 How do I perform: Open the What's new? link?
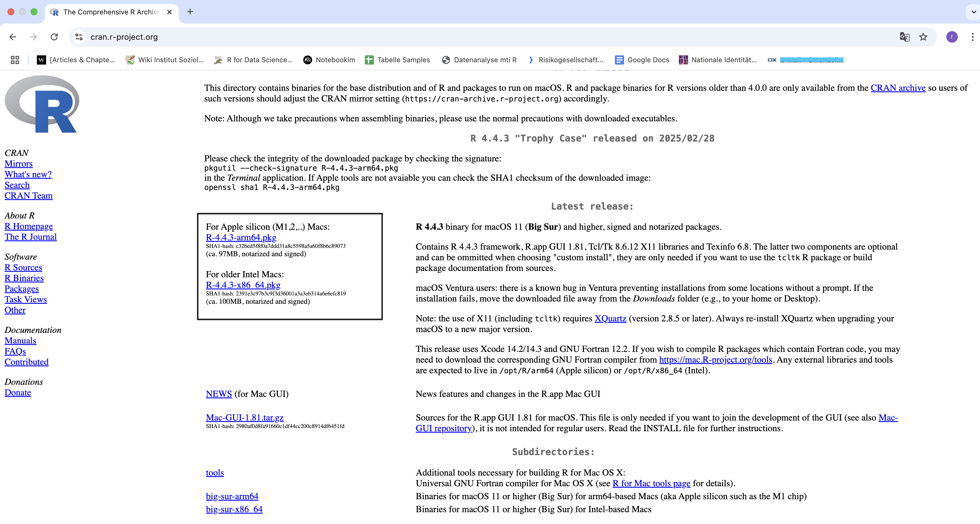[28, 174]
